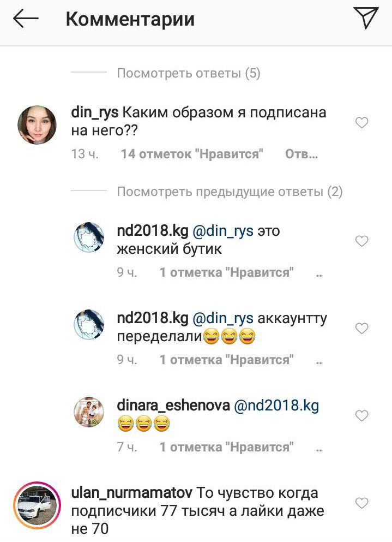
Task: Like dinara_eshenova's emoji reply
Action: 361,415
